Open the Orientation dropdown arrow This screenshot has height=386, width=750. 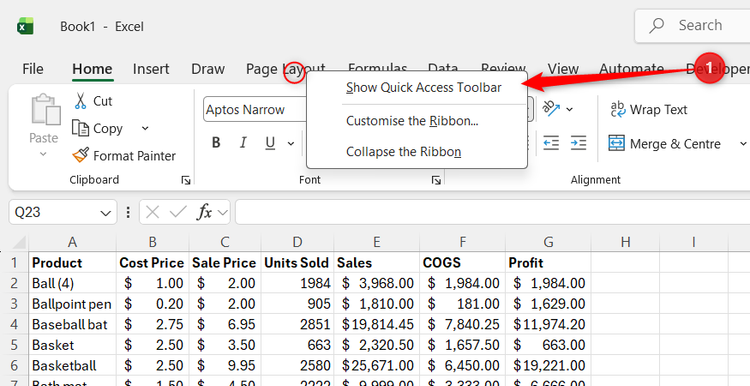coord(569,110)
